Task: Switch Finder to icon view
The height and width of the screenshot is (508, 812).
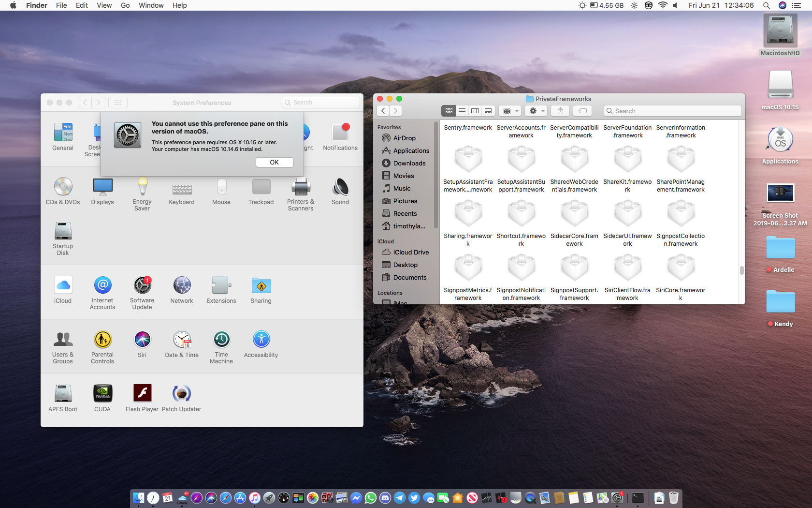Action: click(x=449, y=111)
